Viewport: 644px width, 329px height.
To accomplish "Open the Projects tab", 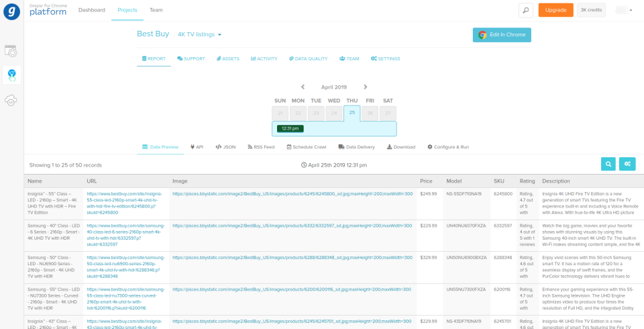I will 127,10.
